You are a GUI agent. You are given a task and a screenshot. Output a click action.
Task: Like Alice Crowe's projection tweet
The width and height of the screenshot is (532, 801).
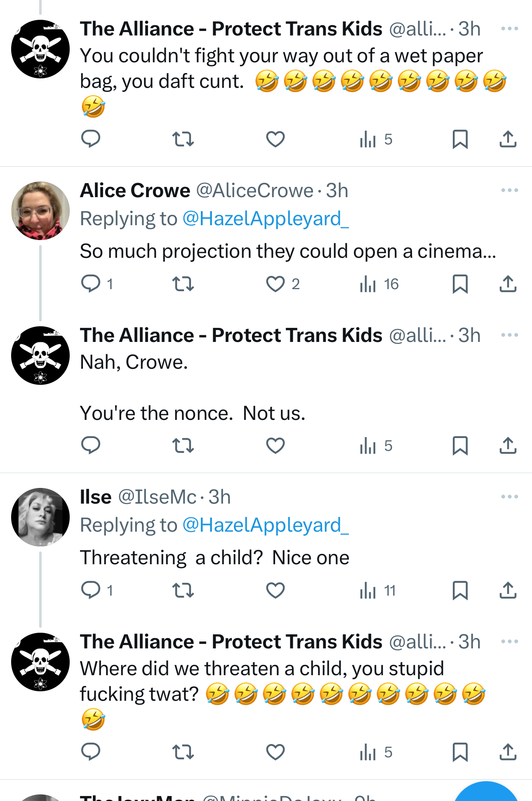(275, 284)
